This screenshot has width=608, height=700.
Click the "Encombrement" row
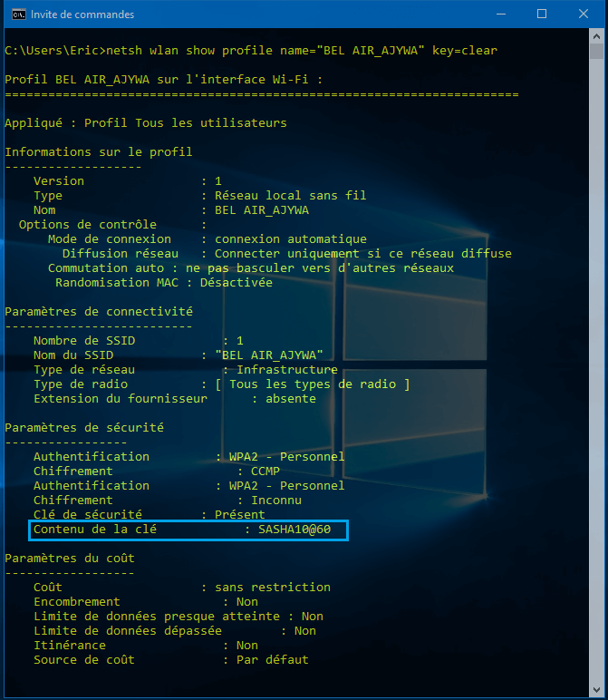[145, 602]
